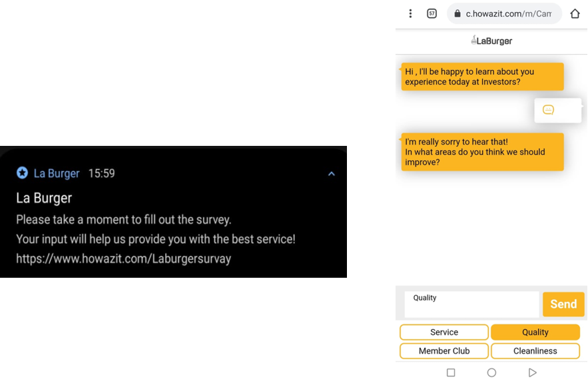This screenshot has height=385, width=588.
Task: Tap the 'La Burger' notification title
Action: click(x=44, y=198)
